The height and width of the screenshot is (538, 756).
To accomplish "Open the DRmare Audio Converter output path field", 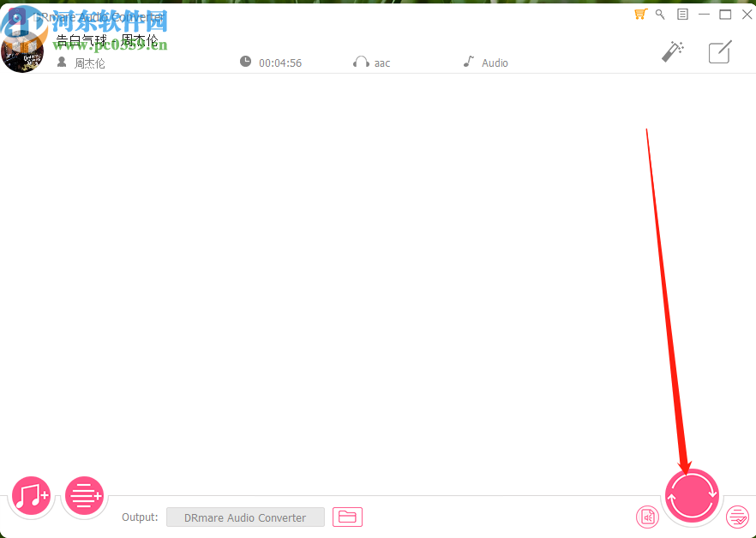I will pos(245,517).
